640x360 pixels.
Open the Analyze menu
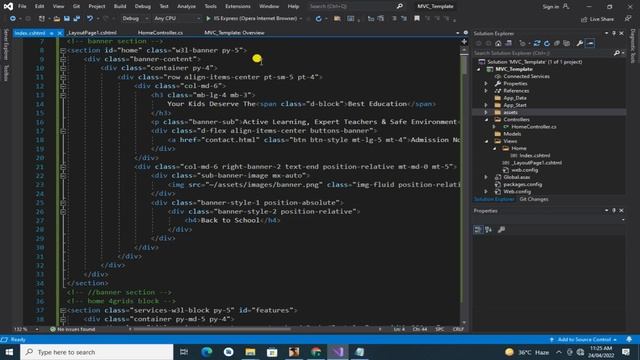[186, 6]
